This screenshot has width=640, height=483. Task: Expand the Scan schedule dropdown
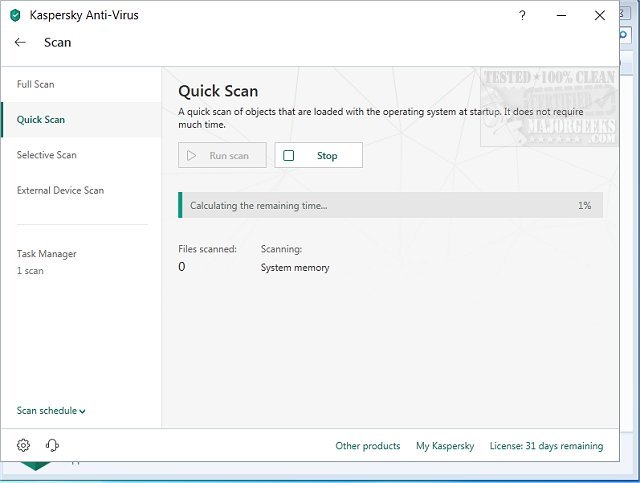51,411
